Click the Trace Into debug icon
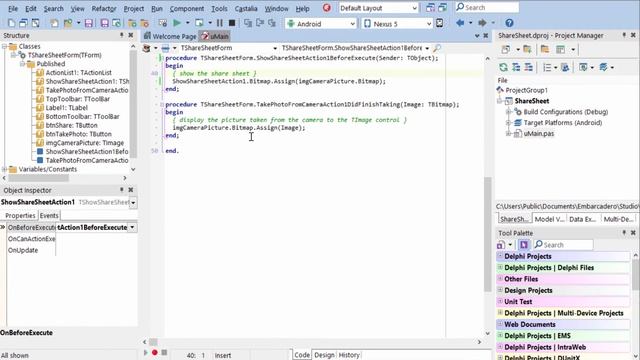The width and height of the screenshot is (640, 360). click(x=248, y=23)
